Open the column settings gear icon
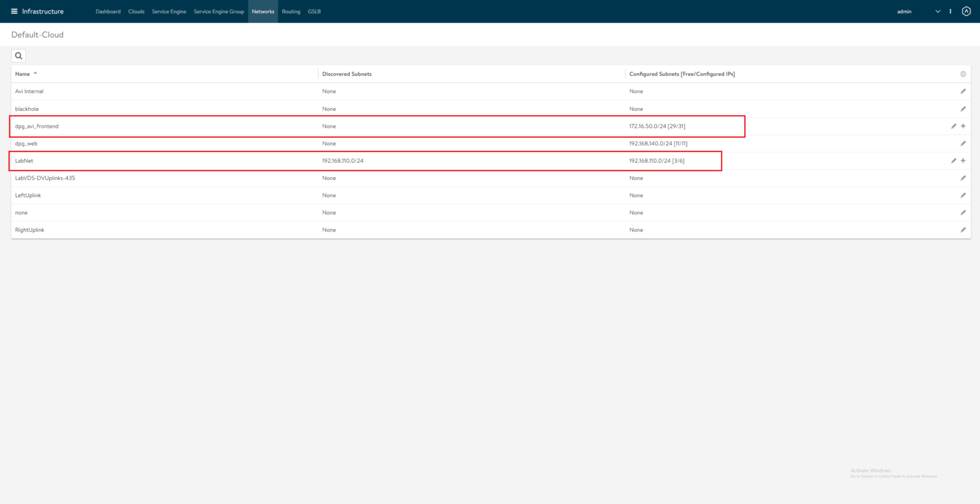 (x=963, y=74)
